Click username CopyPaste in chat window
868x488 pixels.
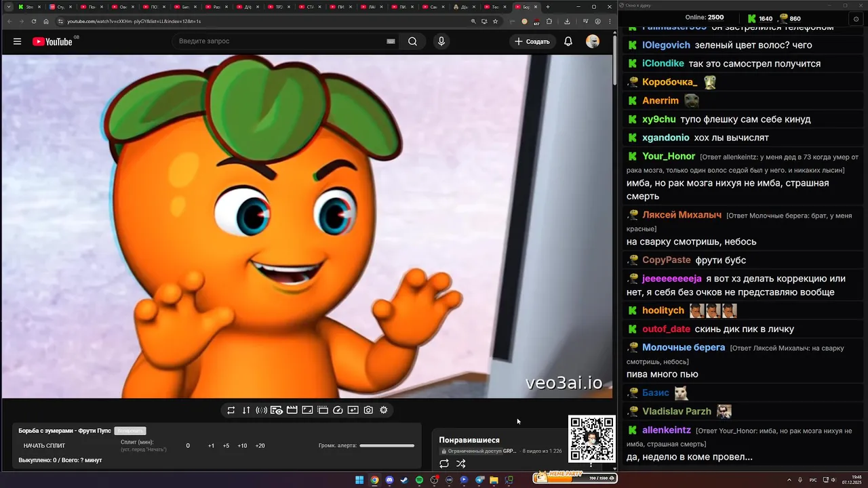click(x=667, y=260)
